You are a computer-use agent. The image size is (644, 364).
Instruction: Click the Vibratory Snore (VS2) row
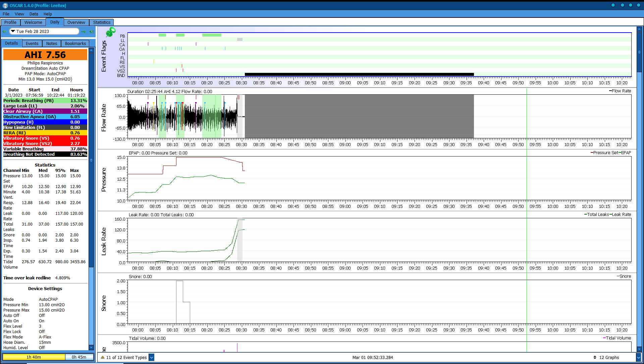pyautogui.click(x=45, y=143)
